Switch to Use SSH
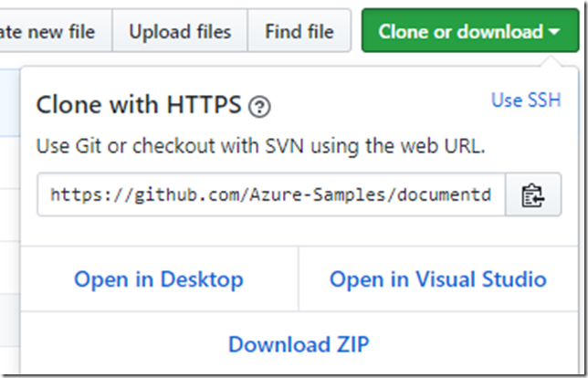 click(526, 100)
